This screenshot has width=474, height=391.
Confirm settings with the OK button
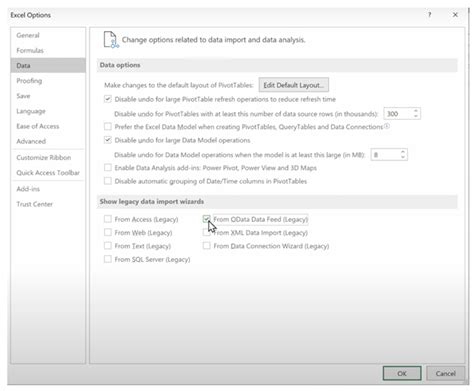pyautogui.click(x=402, y=373)
